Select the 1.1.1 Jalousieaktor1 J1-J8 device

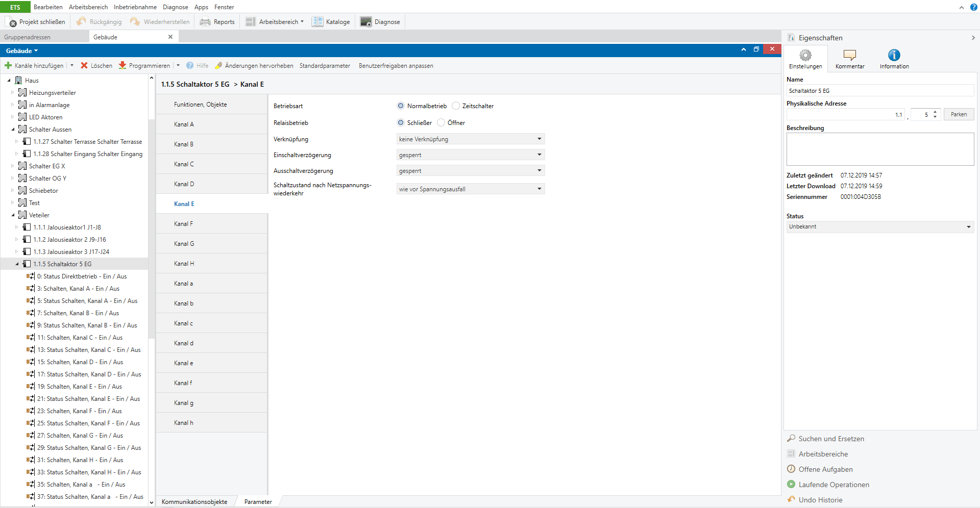tap(67, 227)
